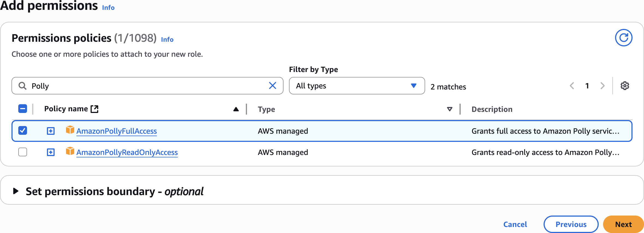Open AmazonPollyFullAccess policy link
644x233 pixels.
coord(117,131)
